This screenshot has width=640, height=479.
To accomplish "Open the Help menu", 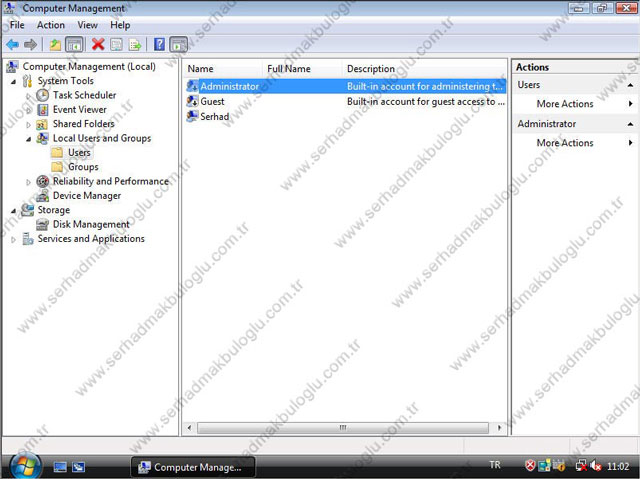I will point(120,25).
